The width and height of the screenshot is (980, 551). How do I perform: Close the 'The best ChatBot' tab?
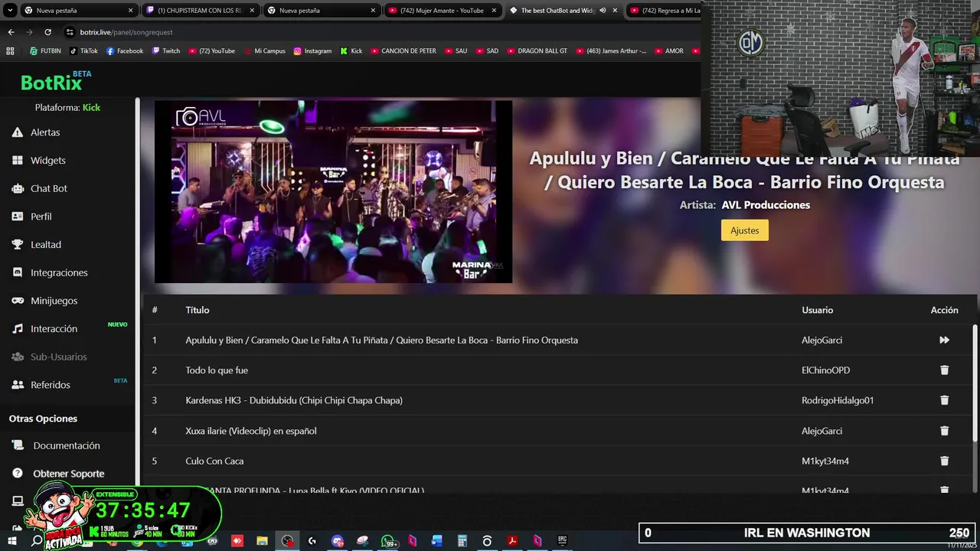click(x=615, y=11)
